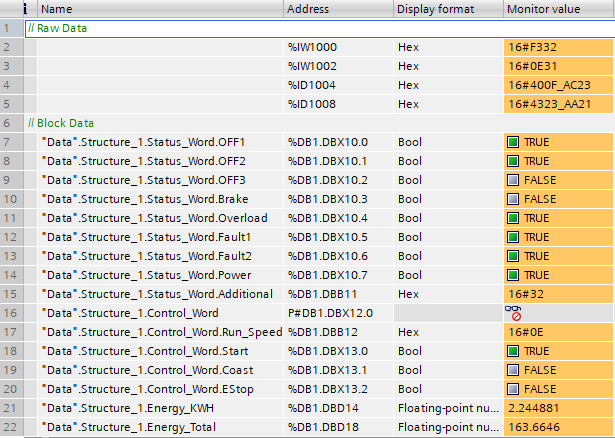This screenshot has width=615, height=438.
Task: Open display format Bool cell for Status_Word.Overload
Action: 446,218
